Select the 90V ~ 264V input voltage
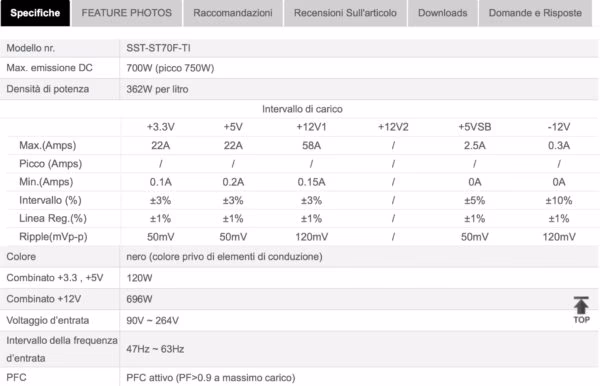 tap(152, 321)
